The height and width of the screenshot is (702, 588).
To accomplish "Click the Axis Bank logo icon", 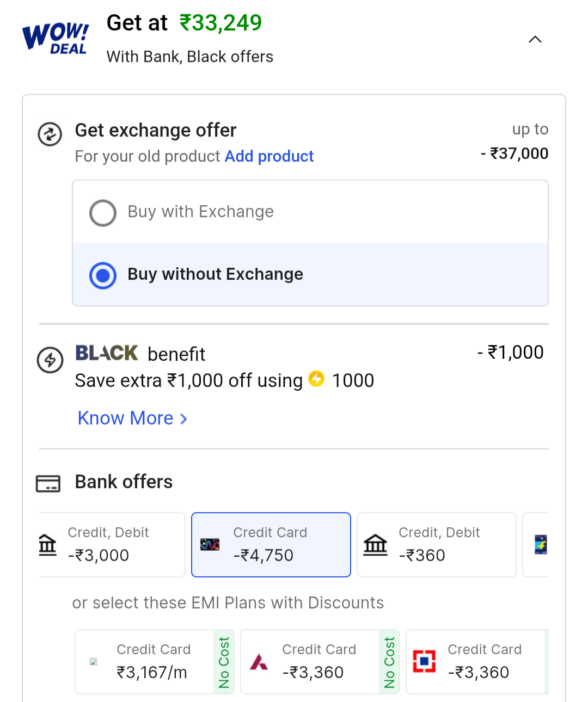I will (259, 662).
